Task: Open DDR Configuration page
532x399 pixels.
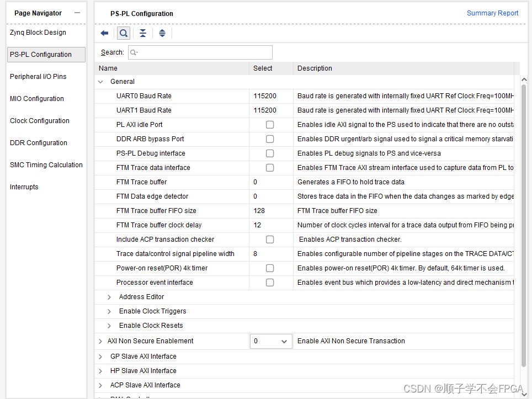Action: (x=38, y=142)
